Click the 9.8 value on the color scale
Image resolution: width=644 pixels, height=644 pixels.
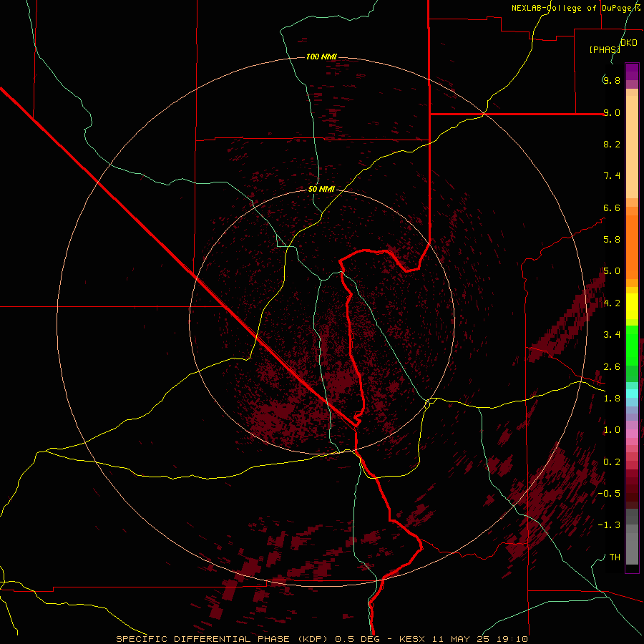[612, 80]
